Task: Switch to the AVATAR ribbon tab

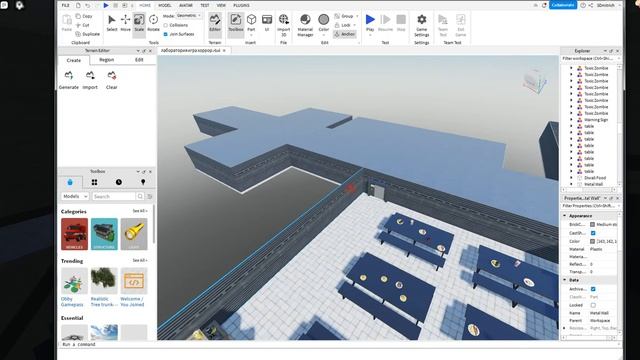Action: coord(186,5)
